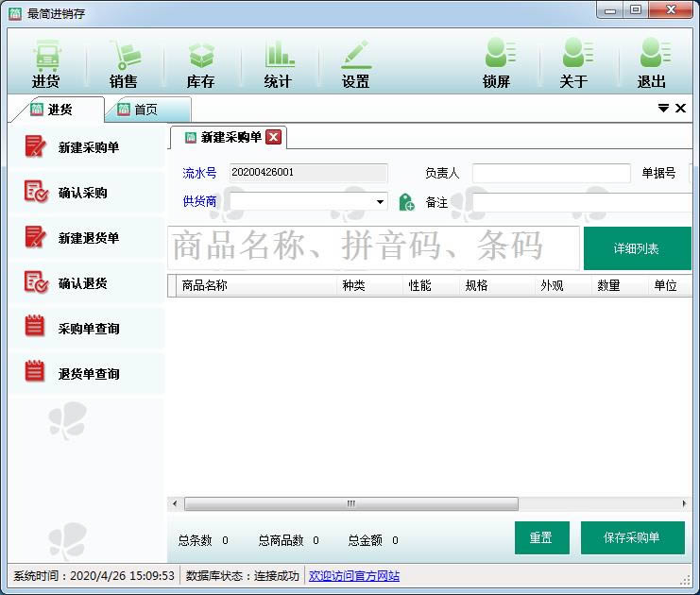
Task: Open the 统计 statistics module
Action: click(x=278, y=64)
